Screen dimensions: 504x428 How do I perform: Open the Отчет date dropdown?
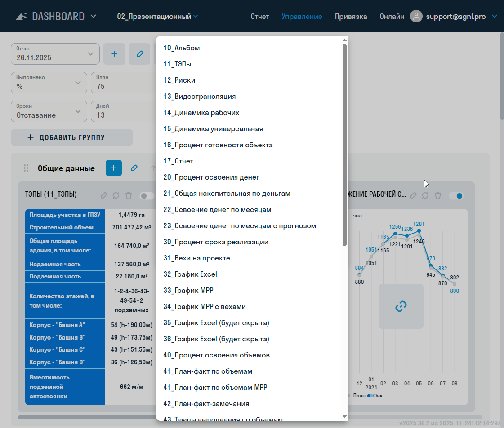(55, 54)
